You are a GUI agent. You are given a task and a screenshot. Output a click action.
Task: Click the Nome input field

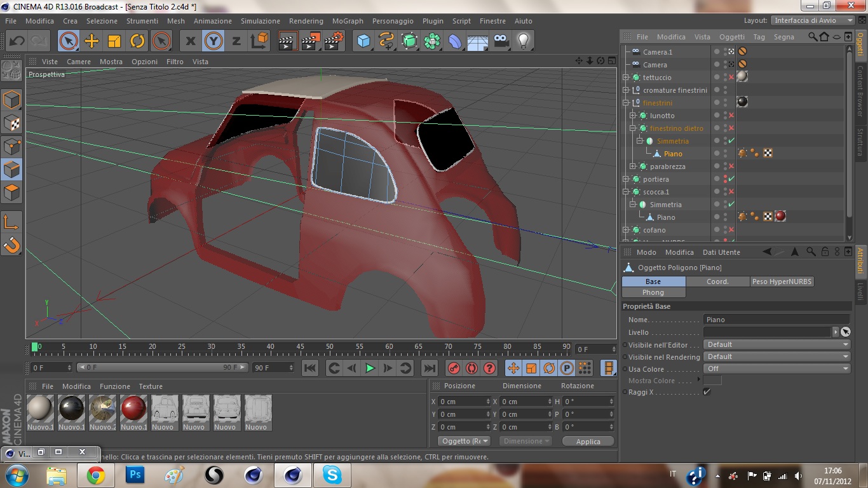[776, 320]
